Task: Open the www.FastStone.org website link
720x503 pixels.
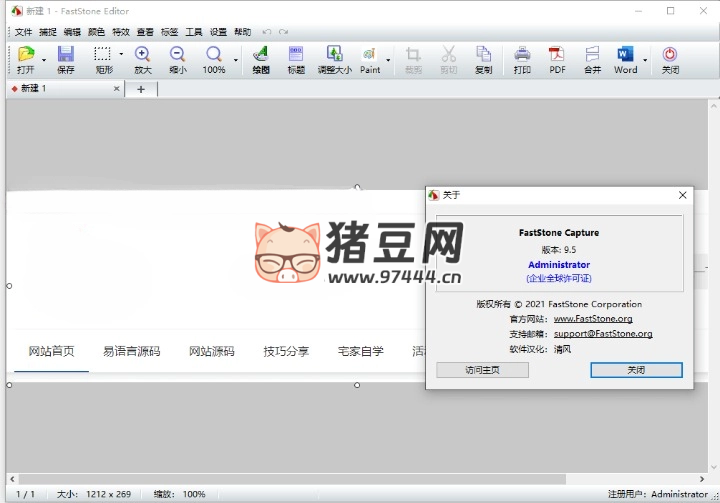Action: tap(593, 319)
